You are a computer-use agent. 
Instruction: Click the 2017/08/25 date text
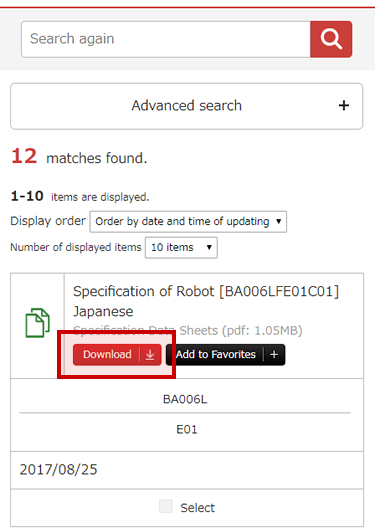58,470
